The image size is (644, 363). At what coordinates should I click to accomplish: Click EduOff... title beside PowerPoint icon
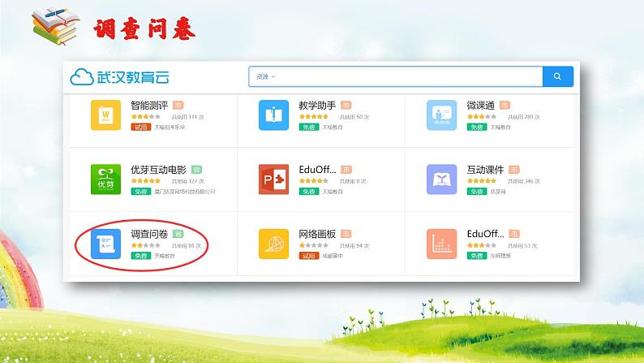point(317,170)
